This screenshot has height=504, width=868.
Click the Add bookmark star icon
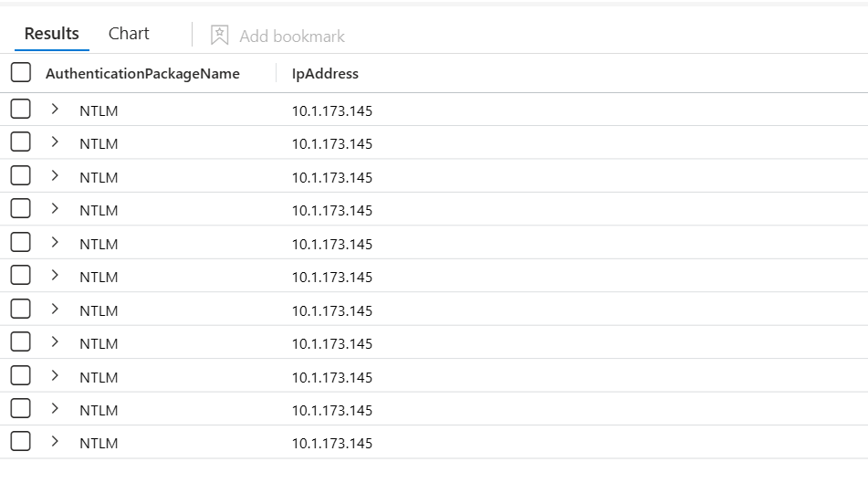[x=219, y=35]
